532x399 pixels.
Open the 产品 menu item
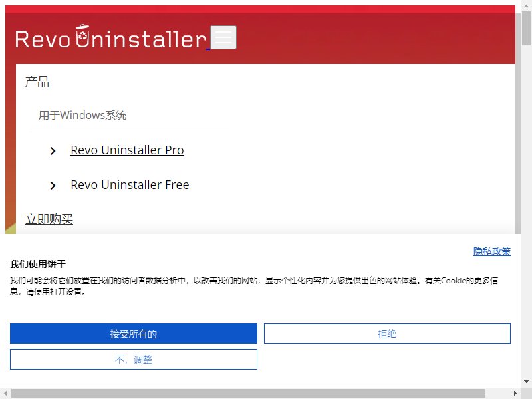[37, 82]
